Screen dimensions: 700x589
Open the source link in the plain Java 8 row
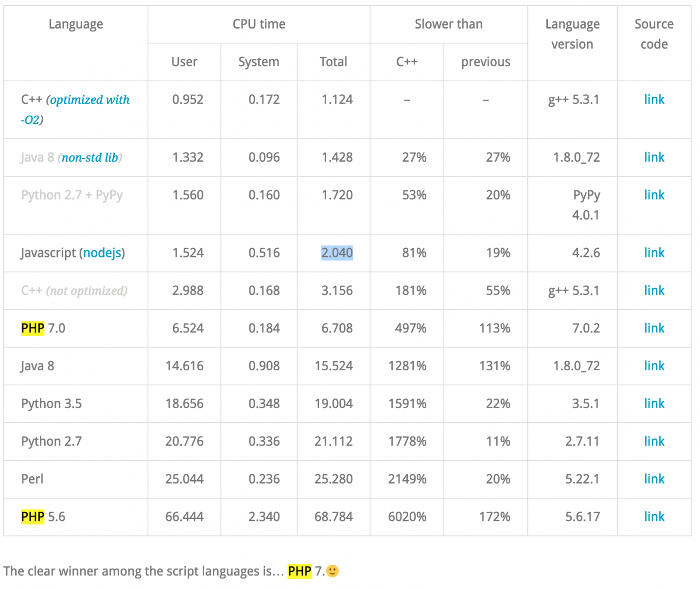(654, 366)
